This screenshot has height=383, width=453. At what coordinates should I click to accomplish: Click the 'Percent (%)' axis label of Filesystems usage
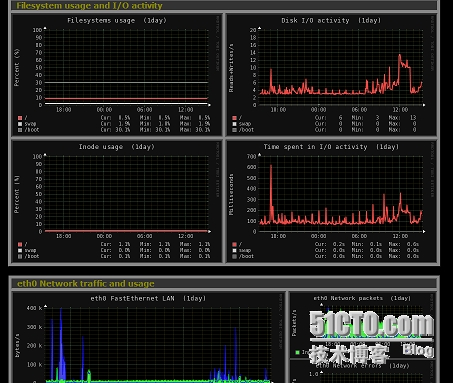point(17,67)
